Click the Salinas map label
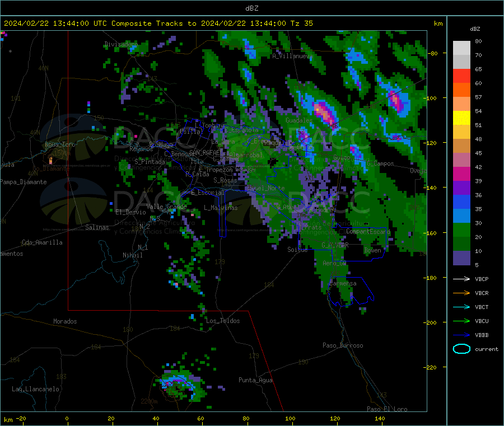504x426 pixels. 97,227
